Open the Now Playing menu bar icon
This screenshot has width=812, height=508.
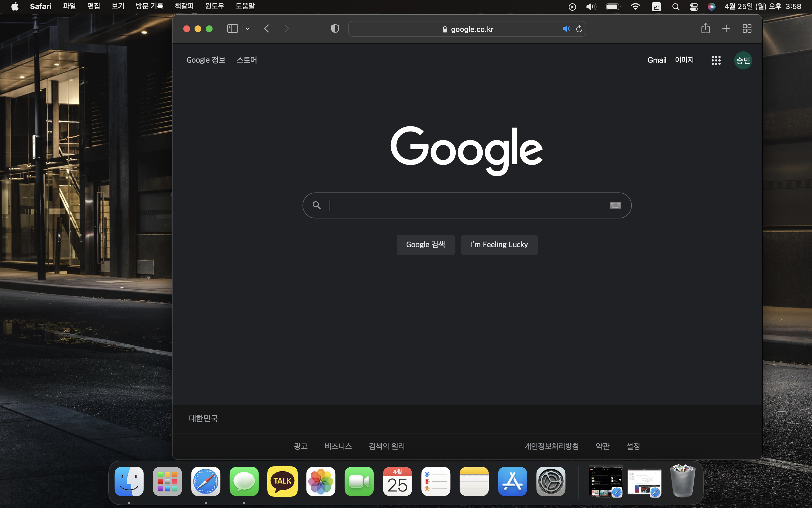coord(572,7)
